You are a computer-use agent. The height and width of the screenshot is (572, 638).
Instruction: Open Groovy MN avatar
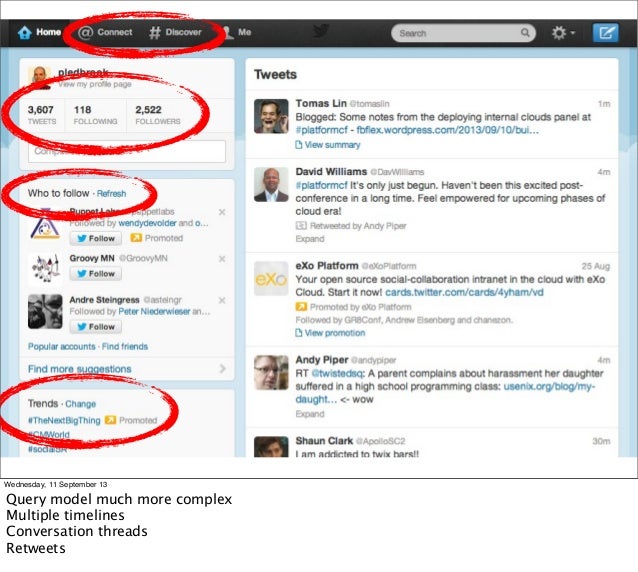[x=45, y=269]
